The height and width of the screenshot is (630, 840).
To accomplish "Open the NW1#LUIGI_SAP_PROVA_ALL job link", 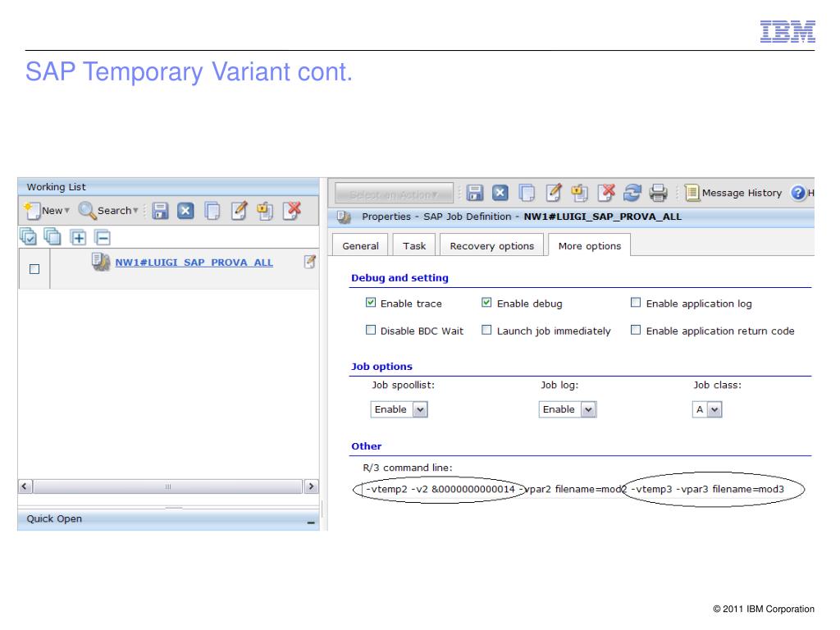I will click(194, 262).
